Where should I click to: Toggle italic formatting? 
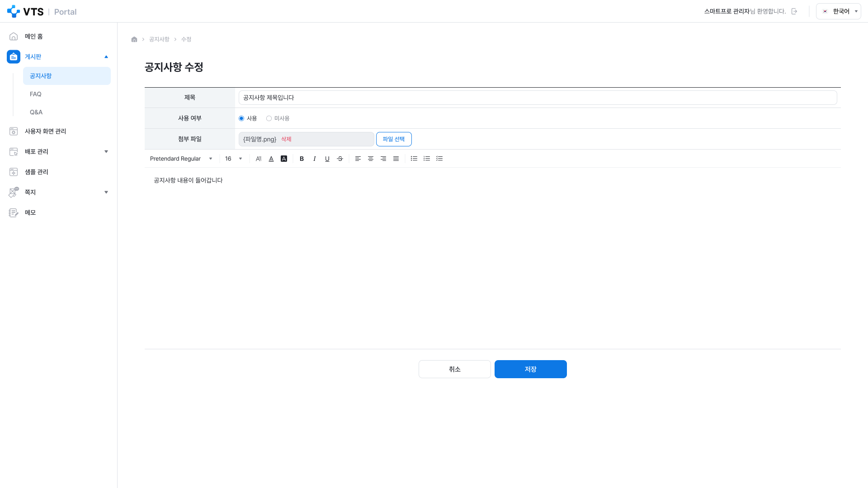pos(315,159)
